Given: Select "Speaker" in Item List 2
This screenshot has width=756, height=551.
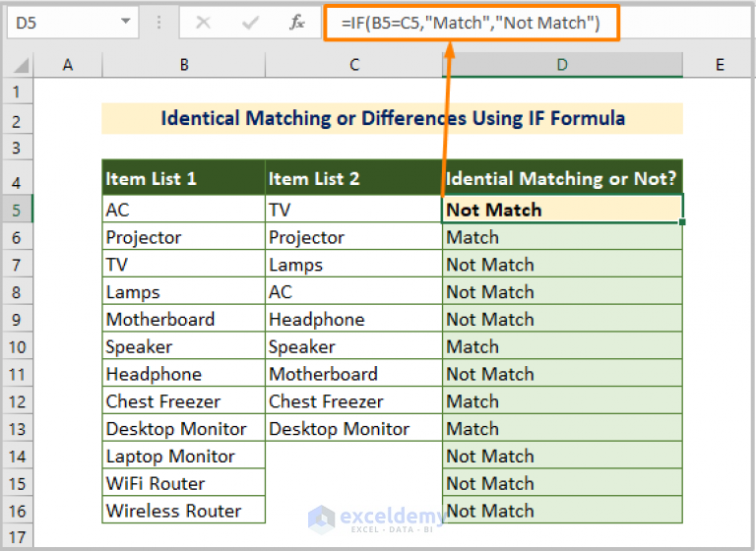Looking at the screenshot, I should [x=354, y=346].
